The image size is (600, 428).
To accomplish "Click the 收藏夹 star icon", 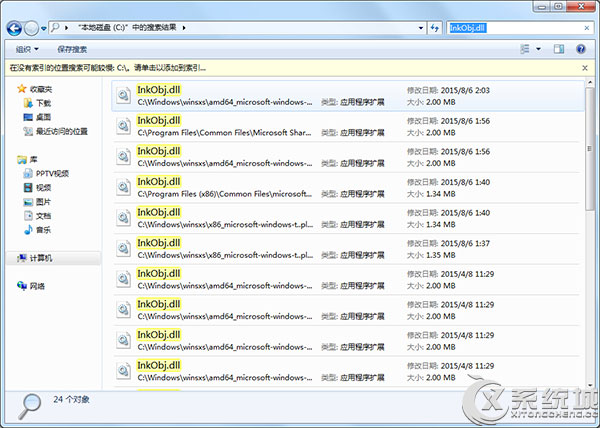I will click(x=22, y=89).
